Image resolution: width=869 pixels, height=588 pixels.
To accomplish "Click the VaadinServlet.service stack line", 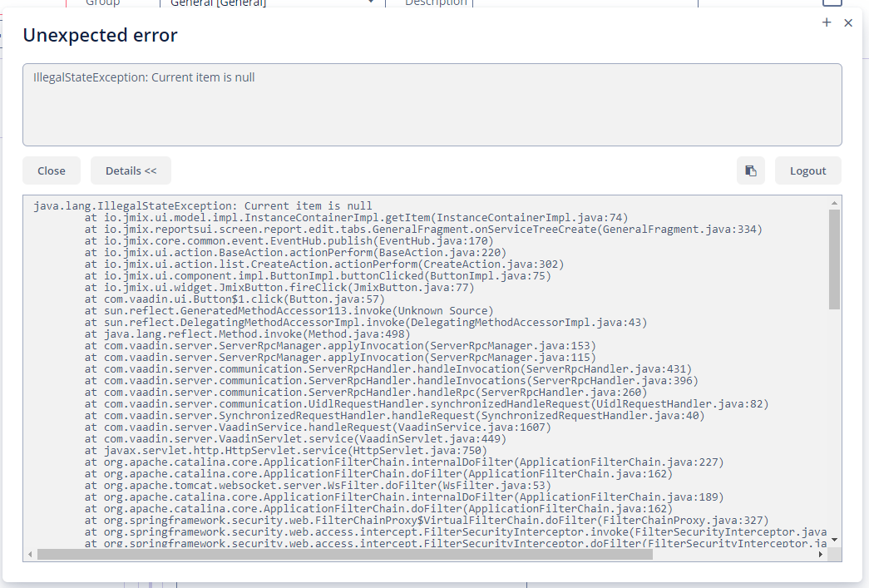I will pos(295,439).
